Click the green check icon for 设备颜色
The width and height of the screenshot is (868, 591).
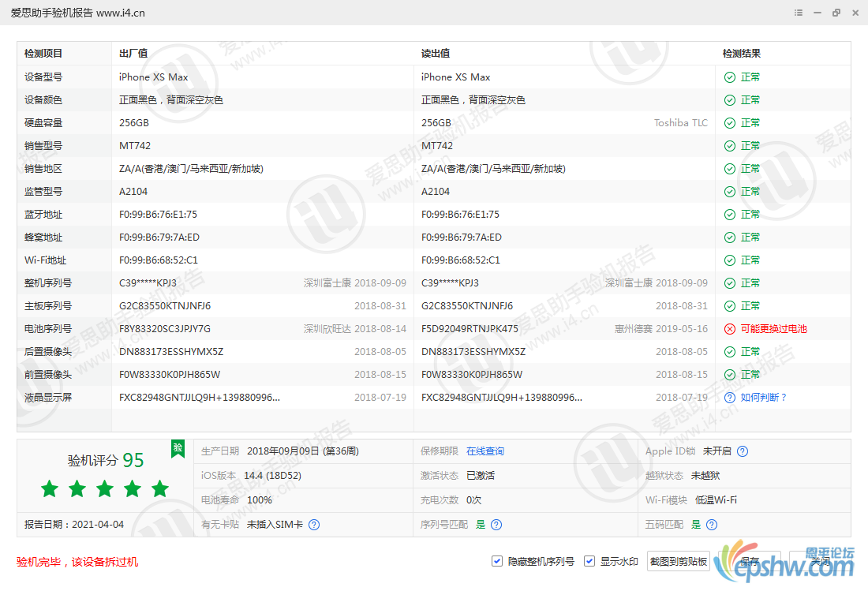pyautogui.click(x=730, y=100)
